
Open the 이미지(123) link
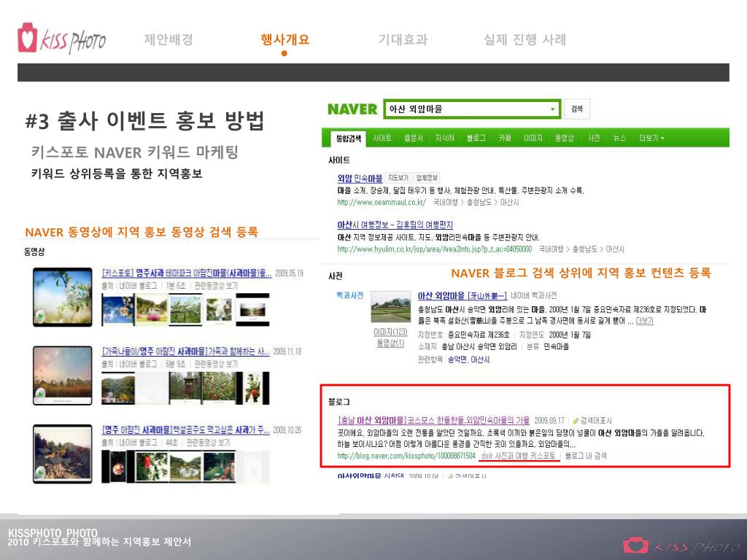click(x=391, y=332)
